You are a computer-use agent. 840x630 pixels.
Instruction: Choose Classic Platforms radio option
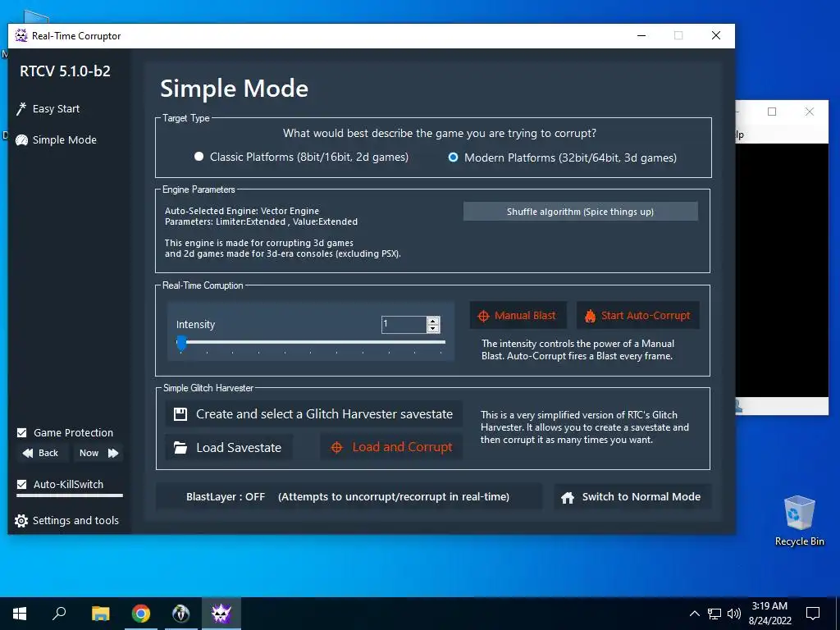pos(199,157)
